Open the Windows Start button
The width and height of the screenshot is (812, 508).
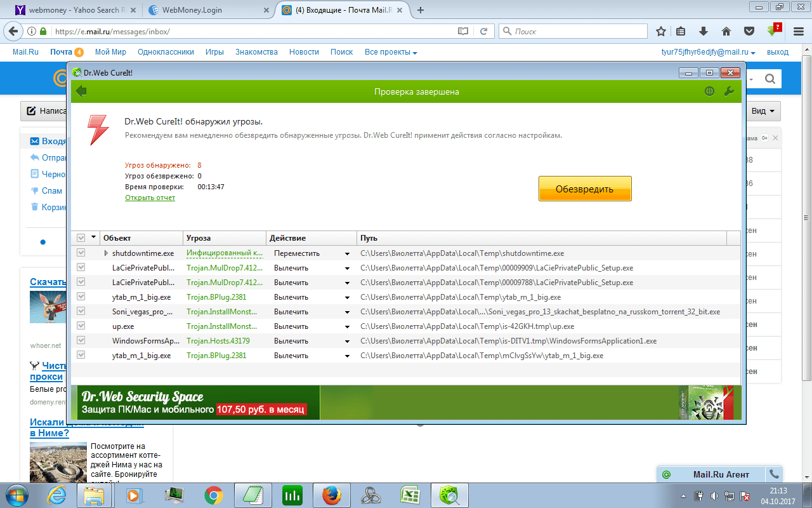coord(16,495)
